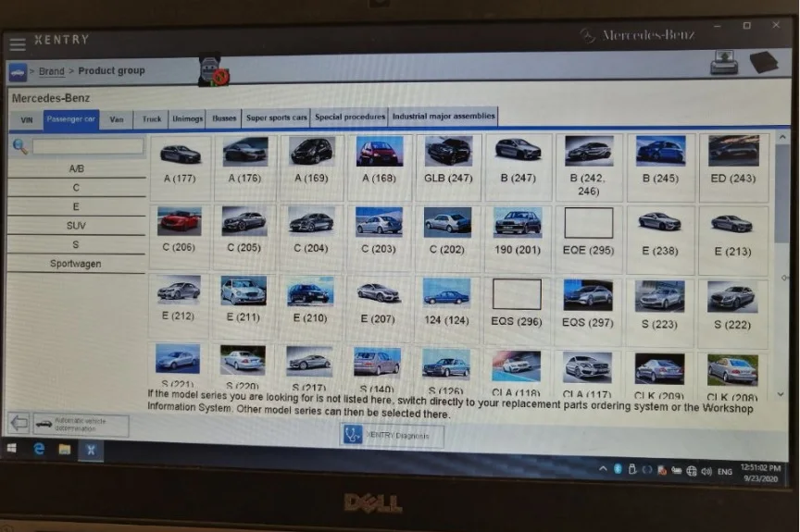Select model series E (207)

(378, 310)
